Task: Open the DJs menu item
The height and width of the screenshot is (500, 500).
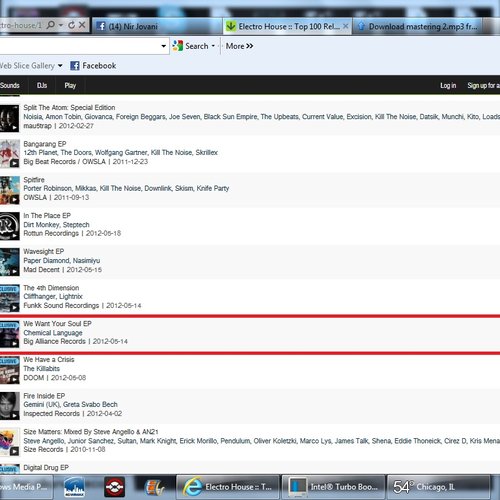Action: [x=42, y=86]
